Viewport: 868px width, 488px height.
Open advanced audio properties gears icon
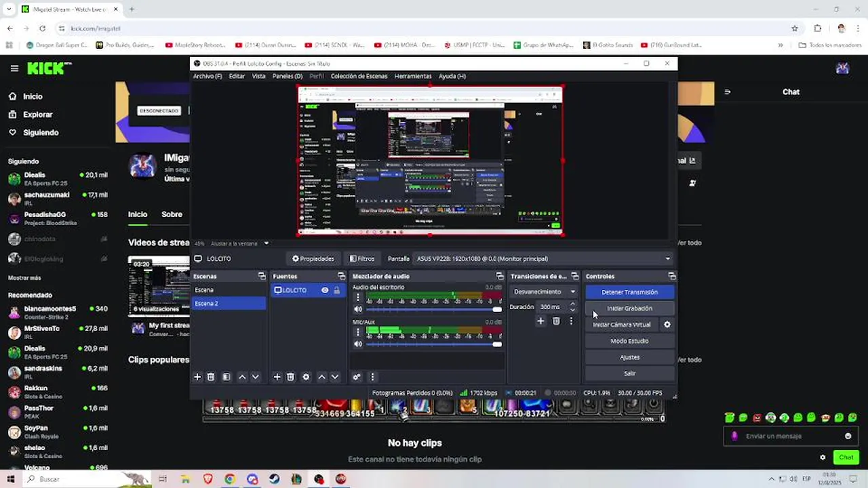[357, 377]
